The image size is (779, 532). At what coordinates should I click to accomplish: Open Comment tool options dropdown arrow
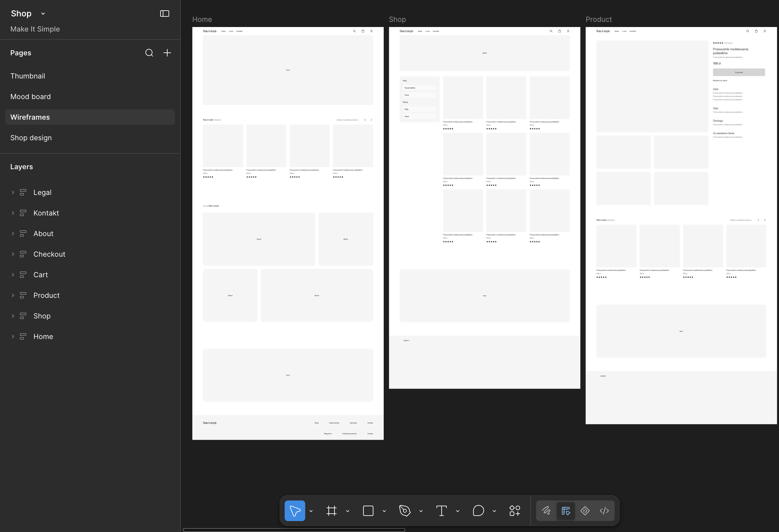click(494, 511)
